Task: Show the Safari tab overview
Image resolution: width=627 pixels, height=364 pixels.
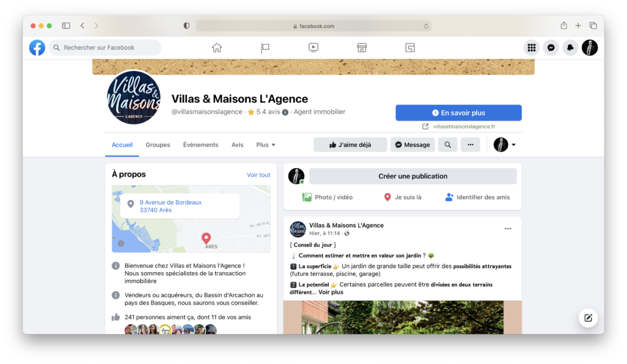Action: pos(593,26)
